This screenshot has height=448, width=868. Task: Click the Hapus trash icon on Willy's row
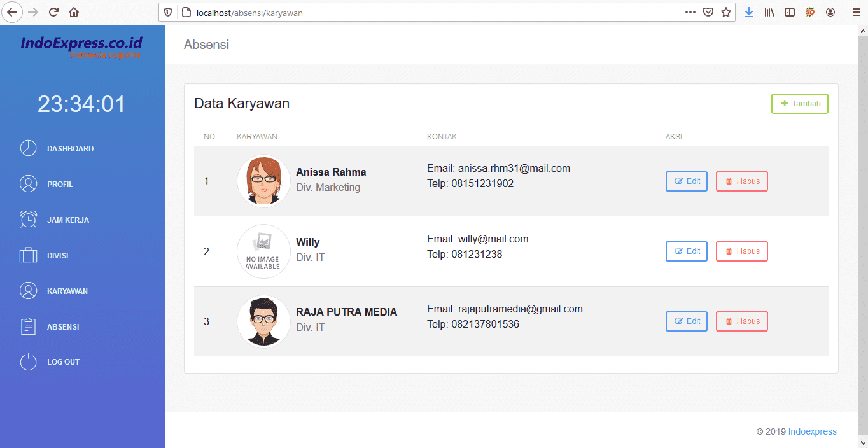[x=729, y=251]
